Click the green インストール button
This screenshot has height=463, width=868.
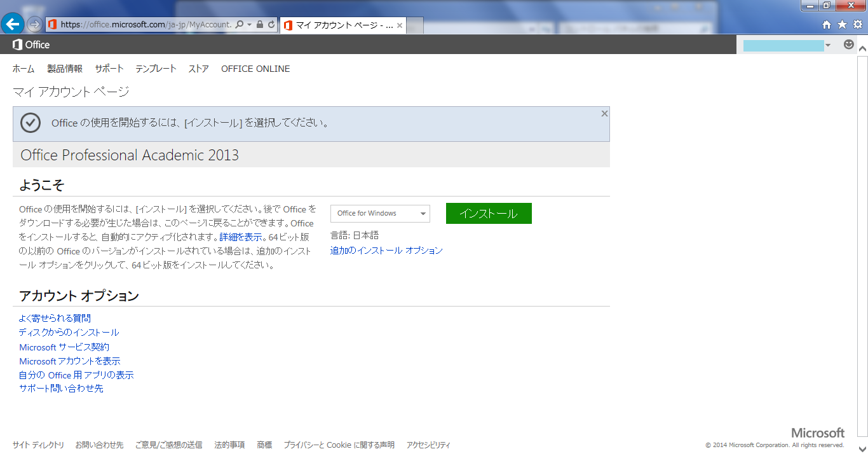(x=489, y=214)
